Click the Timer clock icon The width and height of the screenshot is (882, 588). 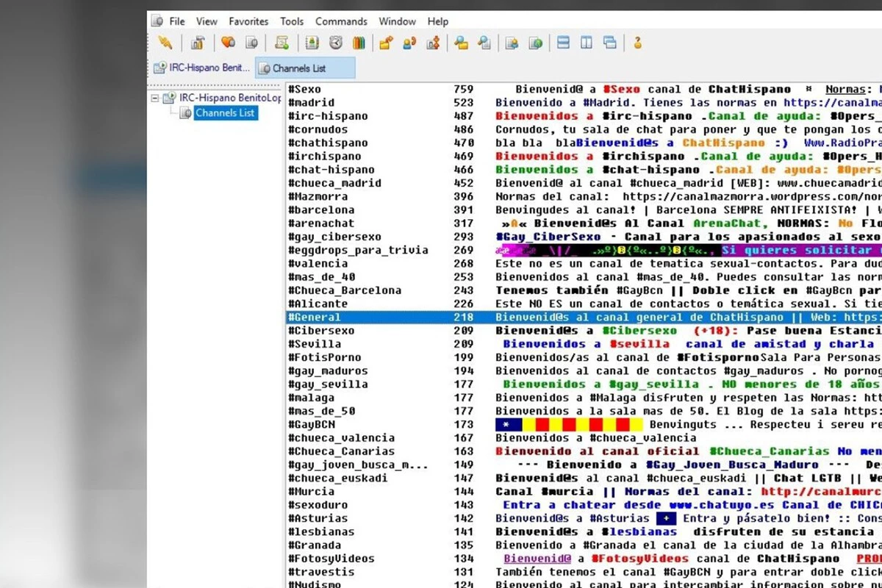336,43
